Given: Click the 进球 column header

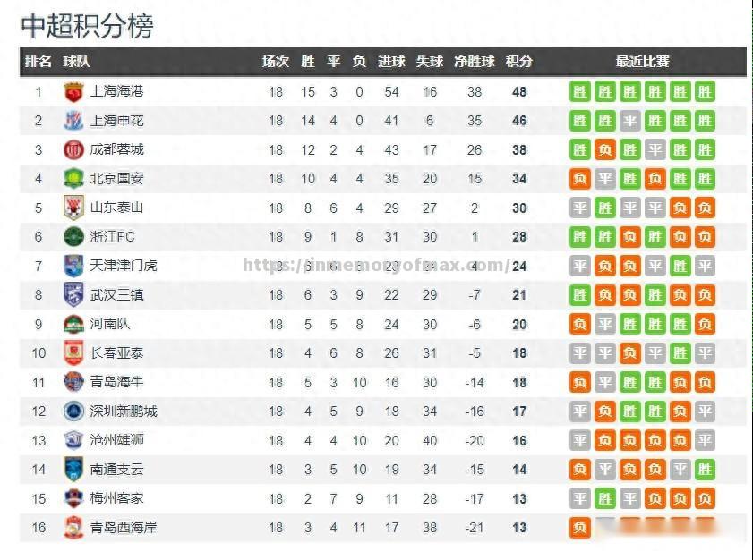Looking at the screenshot, I should [391, 62].
